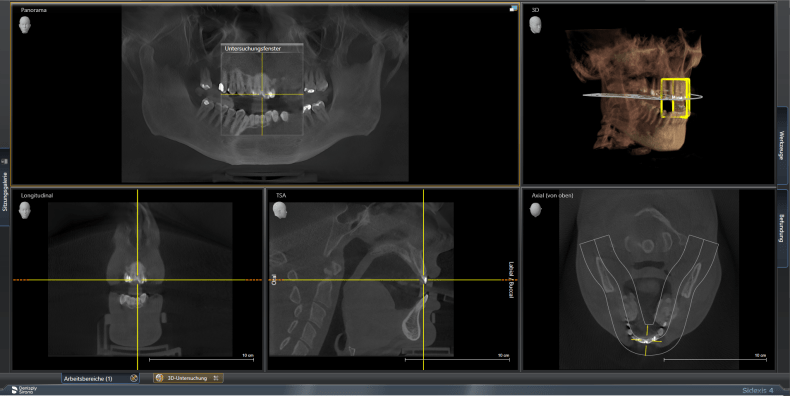This screenshot has width=790, height=396.
Task: Expand the Werkzeuge side panel
Action: 782,146
